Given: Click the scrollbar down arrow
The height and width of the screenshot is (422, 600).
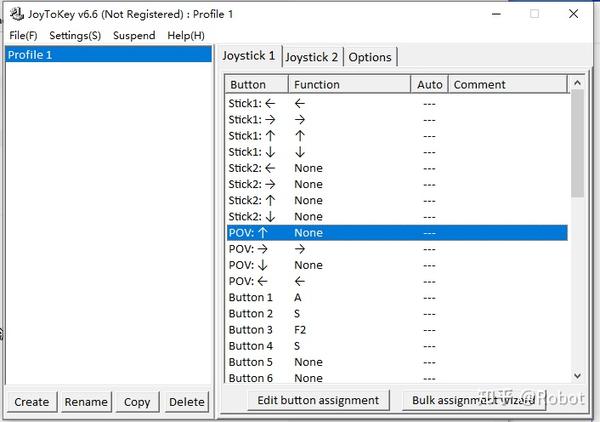Looking at the screenshot, I should 577,376.
